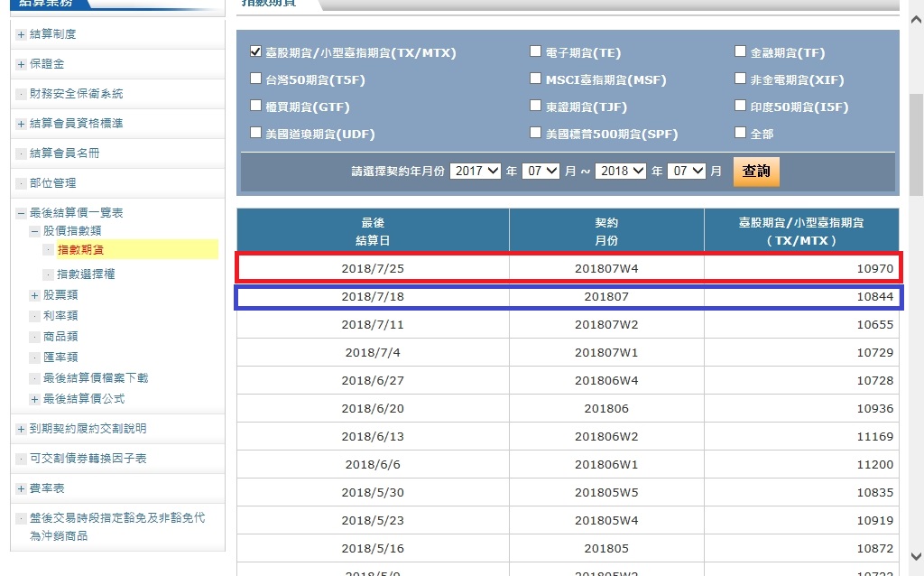This screenshot has height=576, width=924.
Task: Click settlement price 10844
Action: click(x=875, y=296)
